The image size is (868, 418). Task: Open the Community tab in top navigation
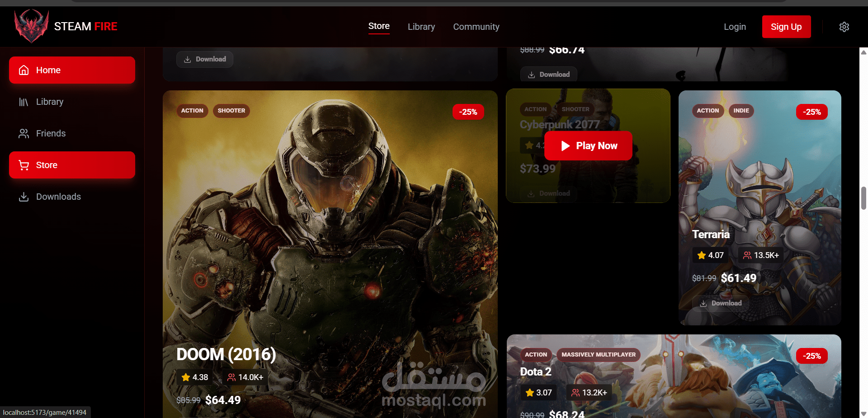[x=476, y=27]
